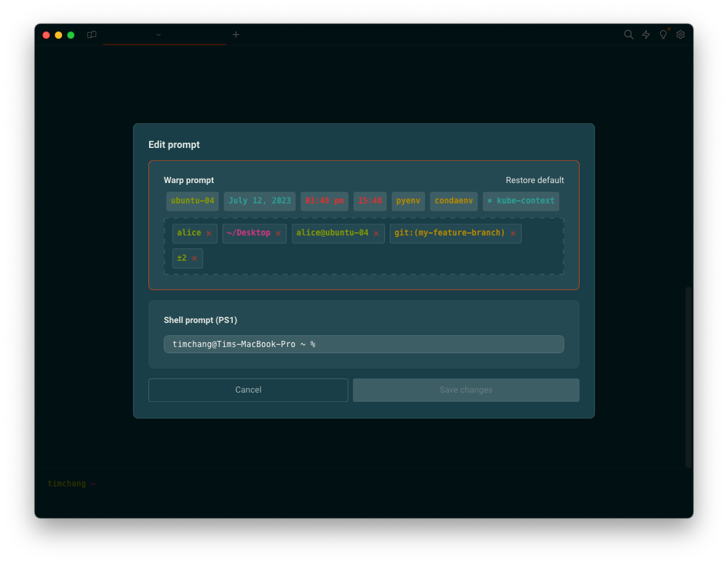Click the red close window button
This screenshot has height=564, width=728.
click(46, 35)
